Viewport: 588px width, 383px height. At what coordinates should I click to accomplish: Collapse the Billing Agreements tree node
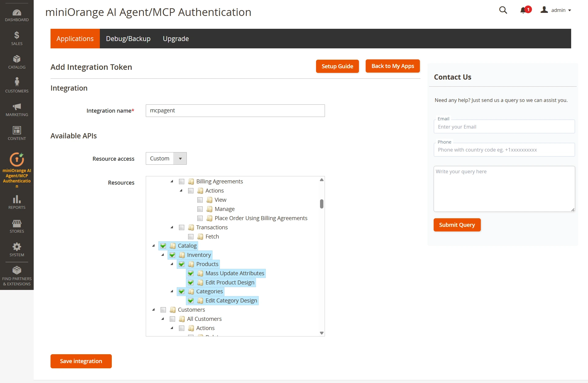pos(172,182)
